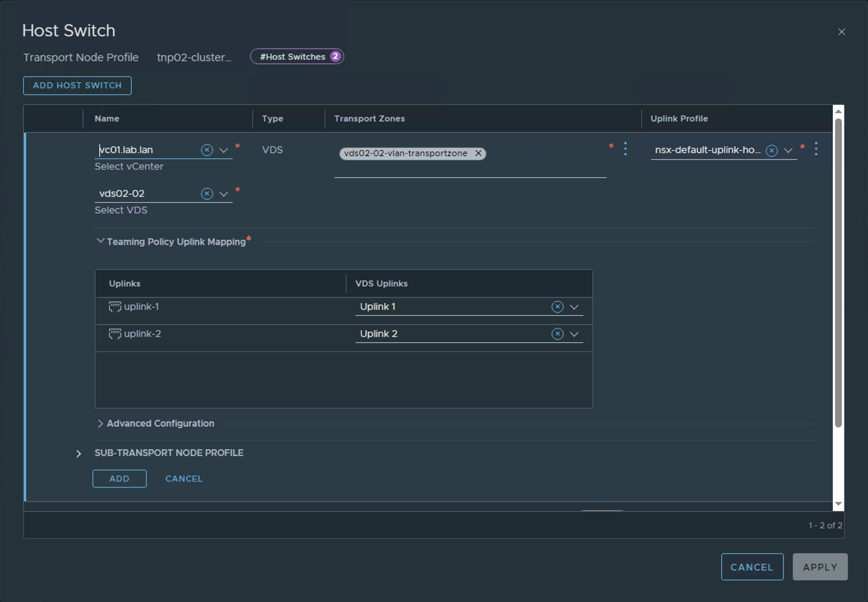Collapse the Teaming Policy Uplink Mapping section

tap(100, 240)
